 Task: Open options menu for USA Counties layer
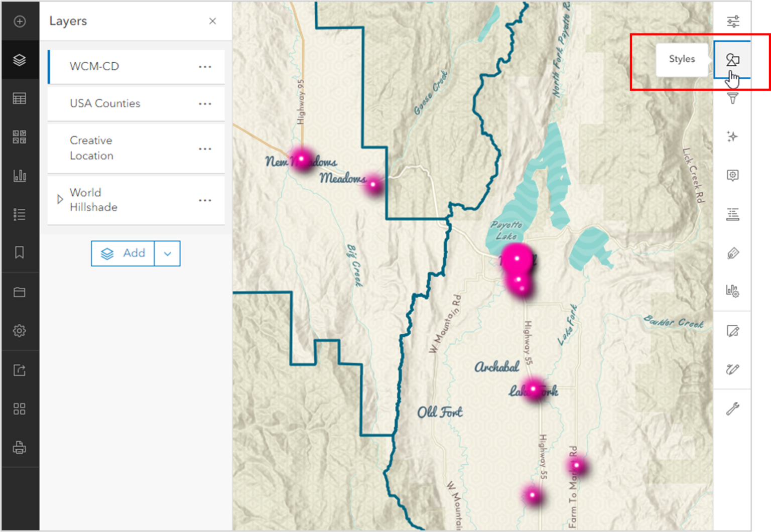(x=205, y=103)
